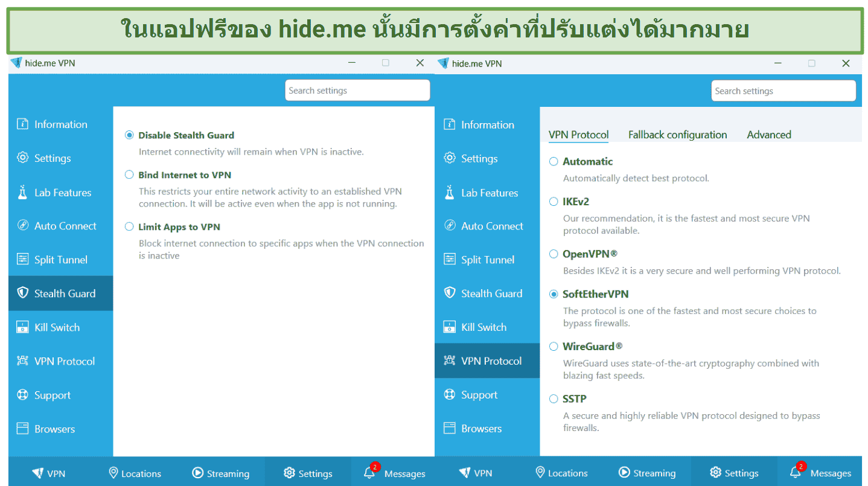Open Information icon in right window sidebar
This screenshot has width=868, height=486.
click(450, 124)
